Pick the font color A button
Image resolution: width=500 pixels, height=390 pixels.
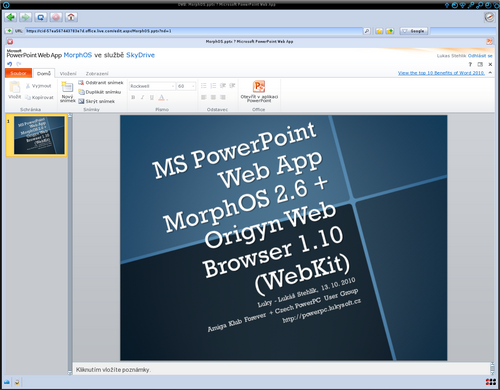click(162, 97)
